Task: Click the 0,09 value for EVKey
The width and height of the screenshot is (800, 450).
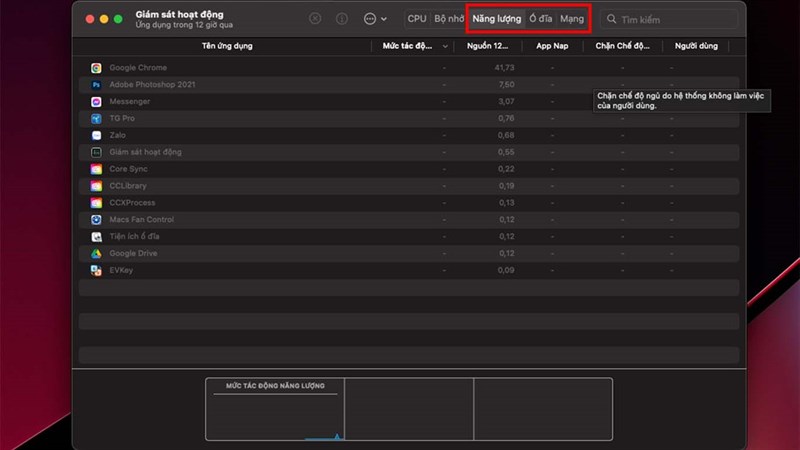Action: [x=506, y=269]
